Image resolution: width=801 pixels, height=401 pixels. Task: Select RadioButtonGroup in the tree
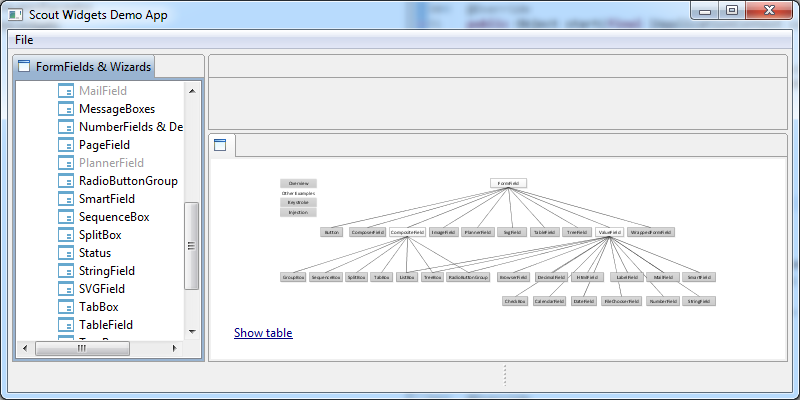(x=128, y=181)
